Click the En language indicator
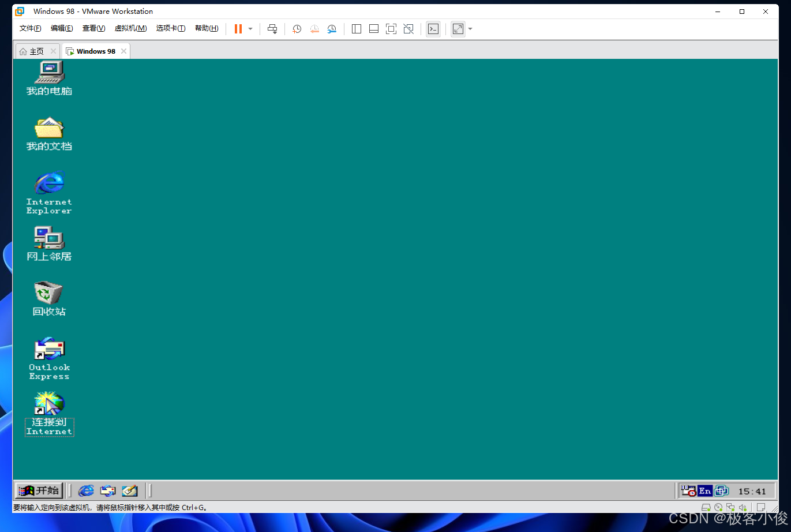 pyautogui.click(x=705, y=490)
